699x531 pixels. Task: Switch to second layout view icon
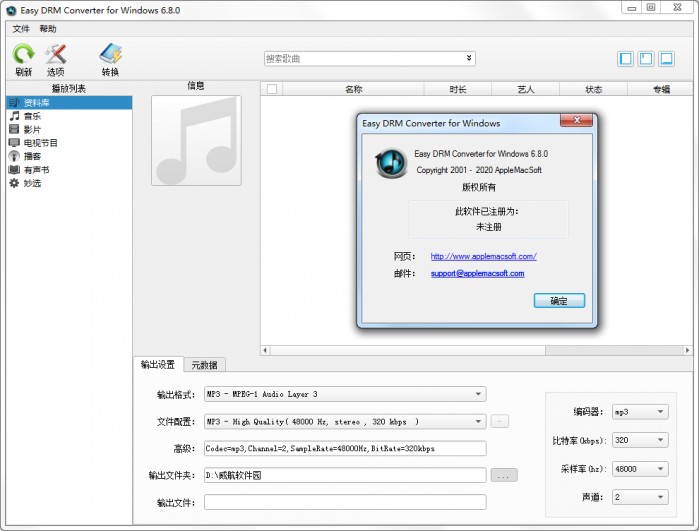646,58
